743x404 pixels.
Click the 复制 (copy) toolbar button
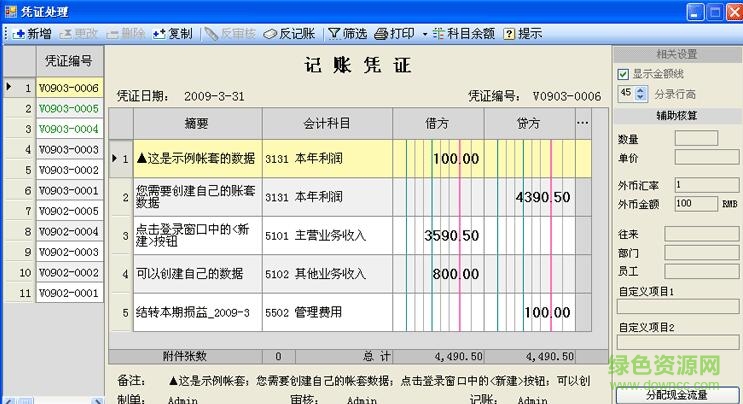(x=172, y=34)
